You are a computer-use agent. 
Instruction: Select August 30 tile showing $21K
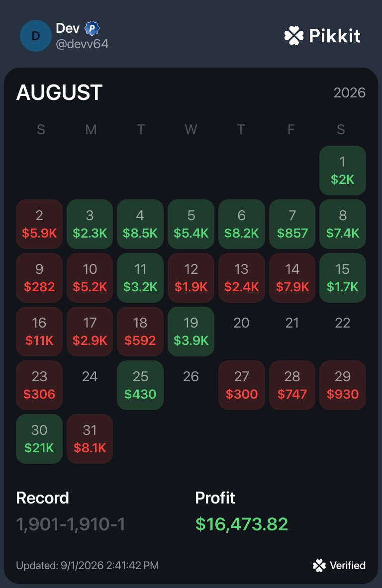point(39,439)
